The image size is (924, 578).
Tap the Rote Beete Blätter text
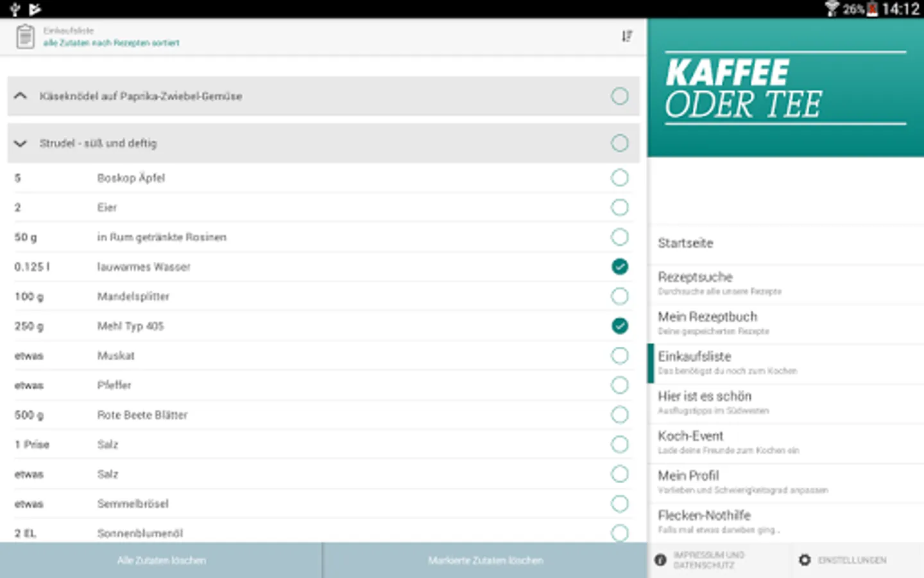(x=142, y=415)
